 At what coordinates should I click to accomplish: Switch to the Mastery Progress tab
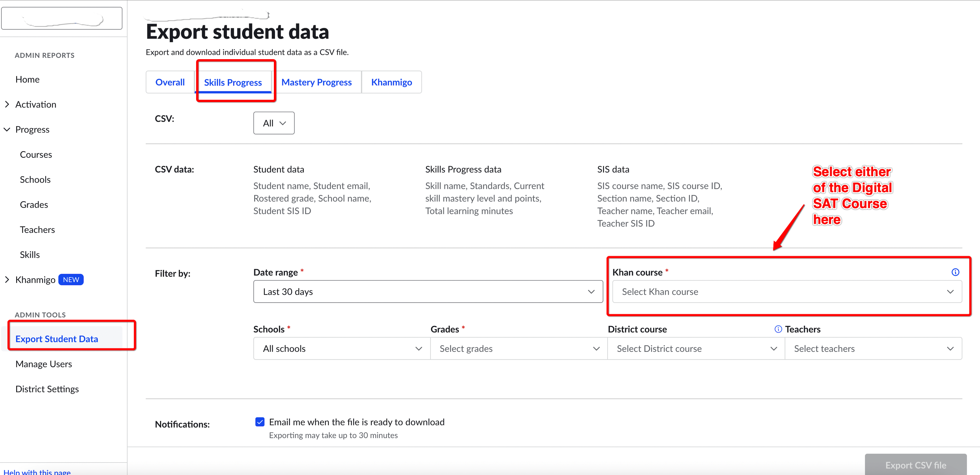pos(316,82)
